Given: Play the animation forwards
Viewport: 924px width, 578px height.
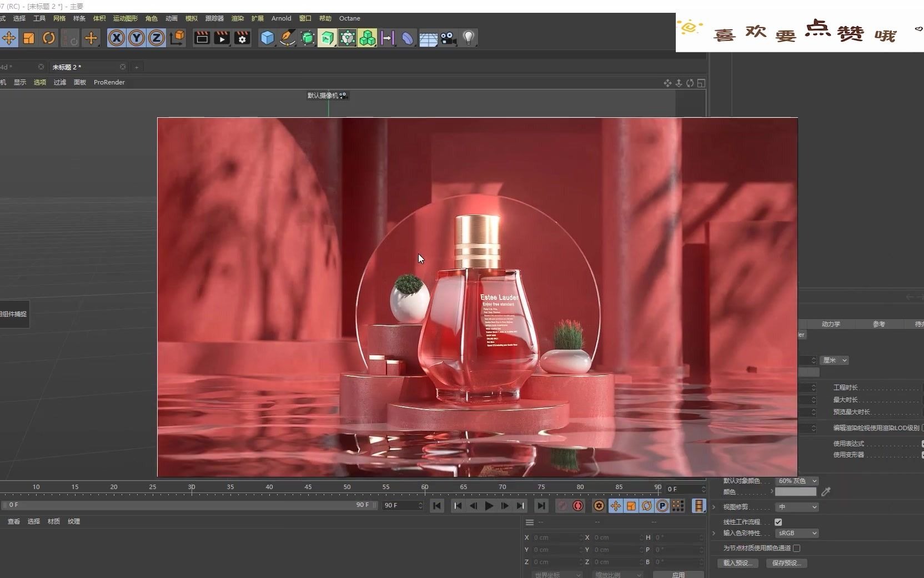Looking at the screenshot, I should 489,506.
